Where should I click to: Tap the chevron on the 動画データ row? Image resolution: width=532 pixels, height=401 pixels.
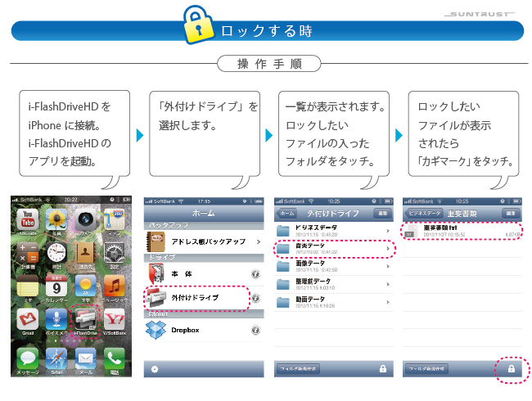coord(388,302)
